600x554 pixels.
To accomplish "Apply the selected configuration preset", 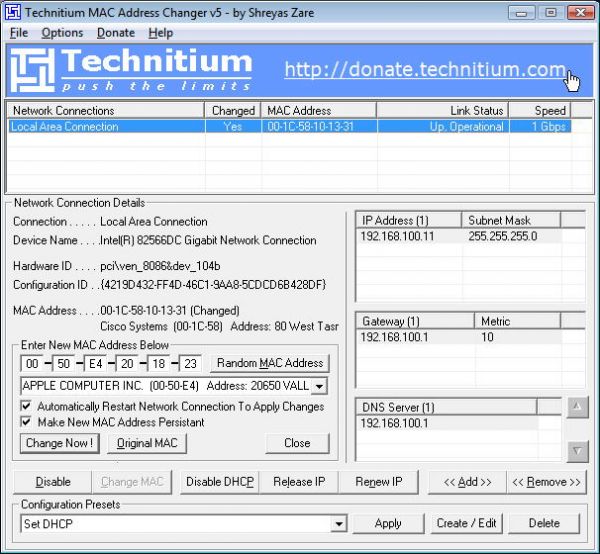I will (388, 523).
